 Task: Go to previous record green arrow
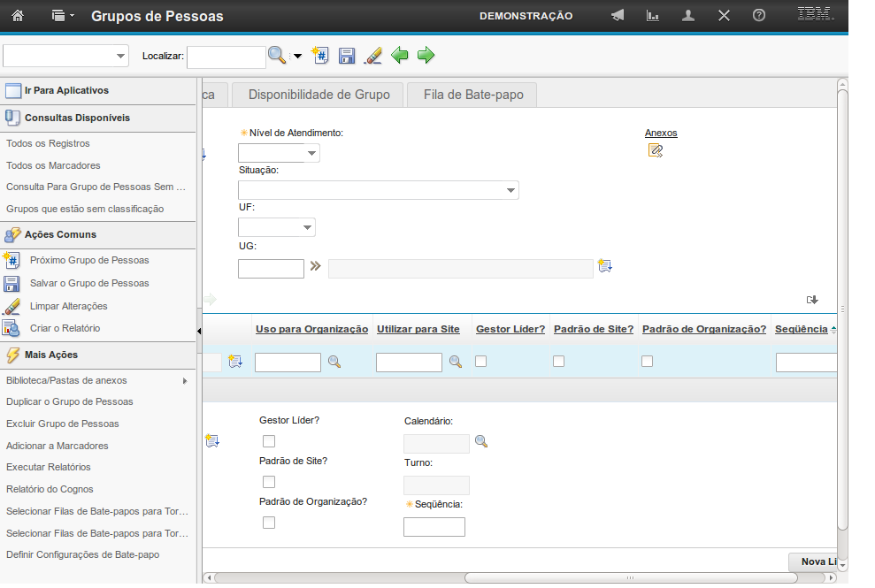(400, 56)
